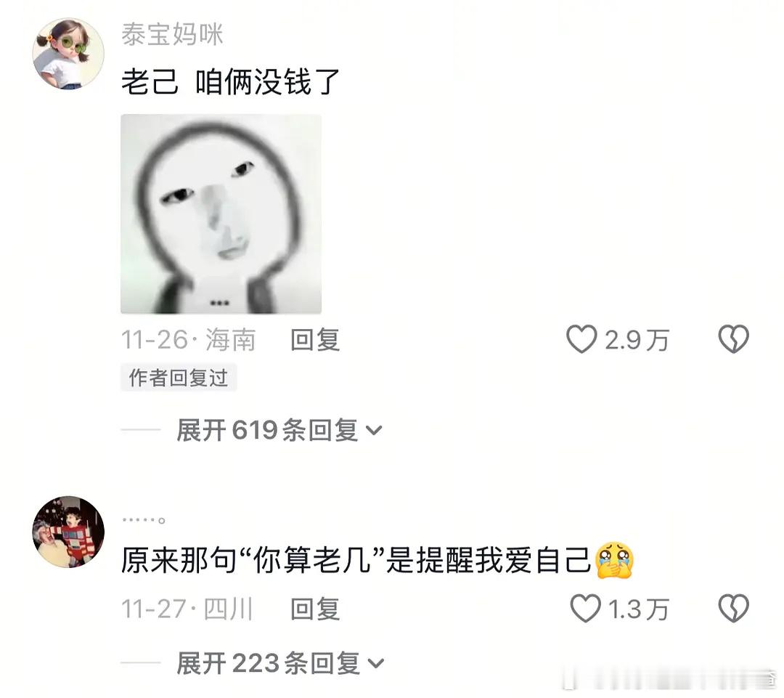
Task: Open the username 泰宝妈咪
Action: click(173, 35)
